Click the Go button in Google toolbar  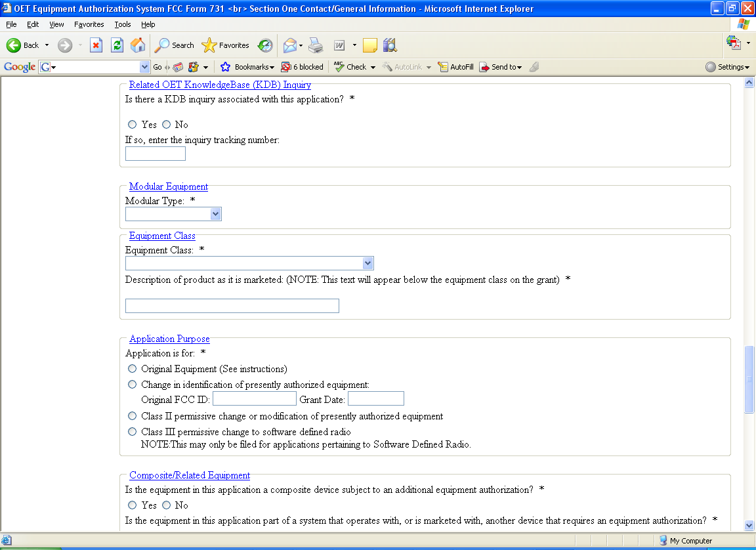157,67
